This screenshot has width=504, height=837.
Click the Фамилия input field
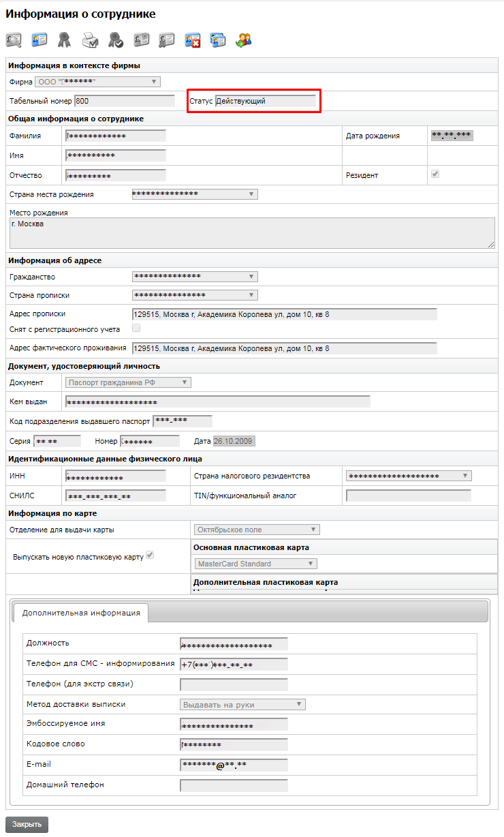click(116, 136)
